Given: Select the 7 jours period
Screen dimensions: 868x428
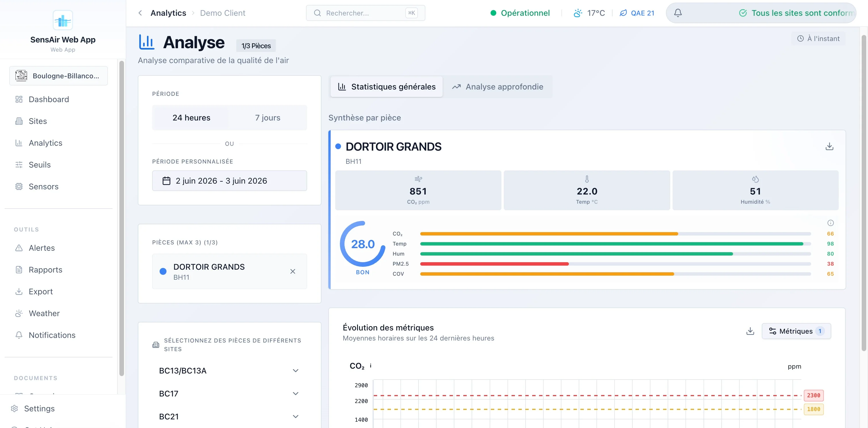Looking at the screenshot, I should coord(268,118).
